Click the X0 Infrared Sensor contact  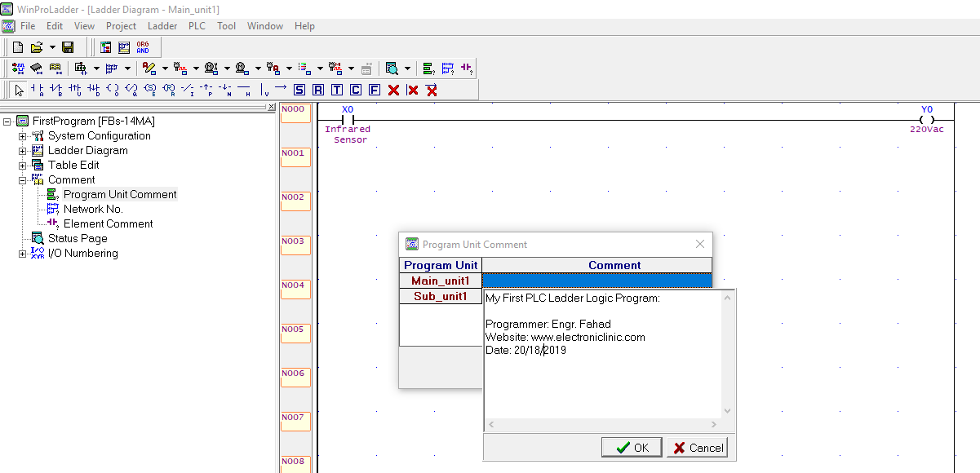coord(348,121)
